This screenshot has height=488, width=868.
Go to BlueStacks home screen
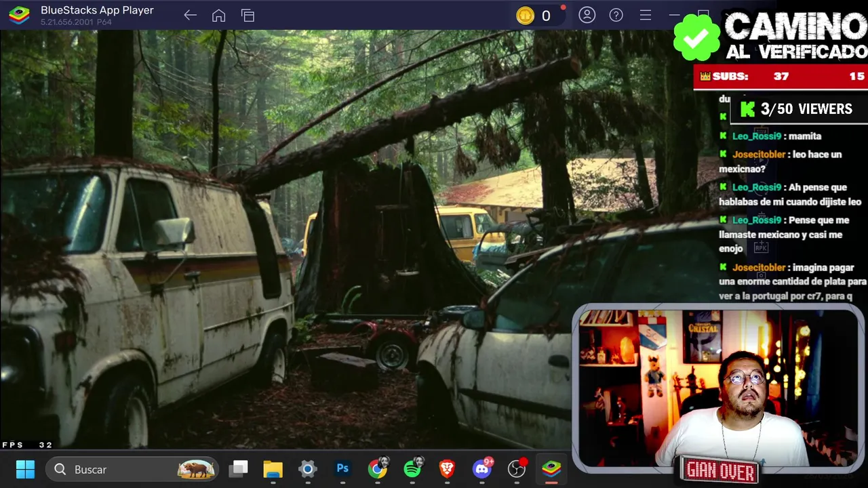[x=218, y=16]
